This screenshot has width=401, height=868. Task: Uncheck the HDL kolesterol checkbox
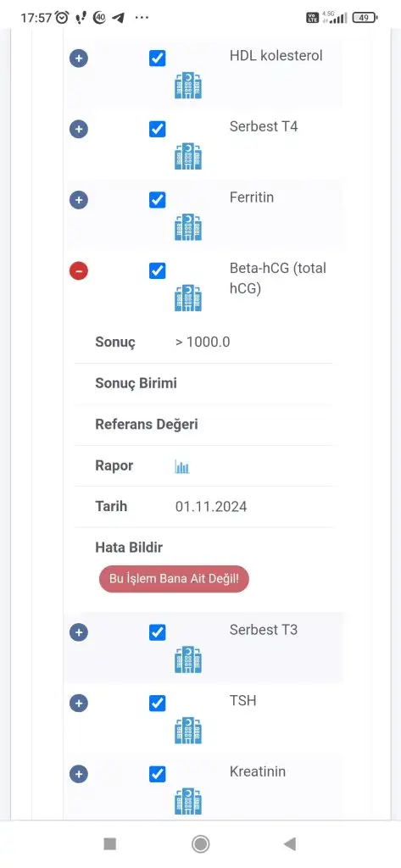click(x=158, y=58)
